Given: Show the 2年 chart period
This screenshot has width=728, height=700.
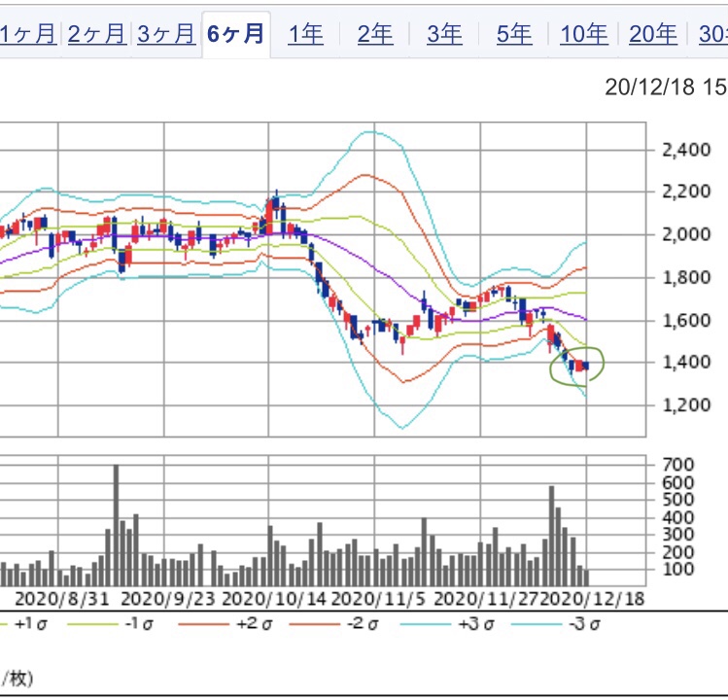Looking at the screenshot, I should coord(375,34).
